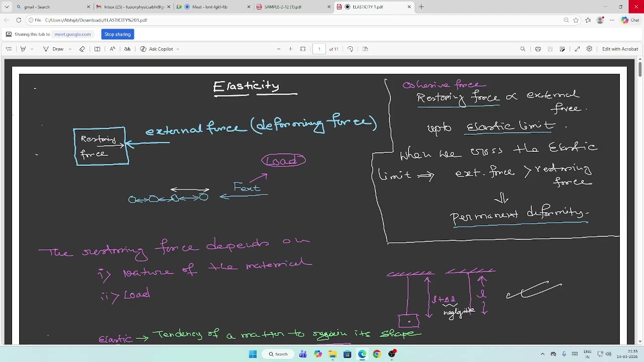
Task: Click Edit with Acrobat
Action: (620, 49)
